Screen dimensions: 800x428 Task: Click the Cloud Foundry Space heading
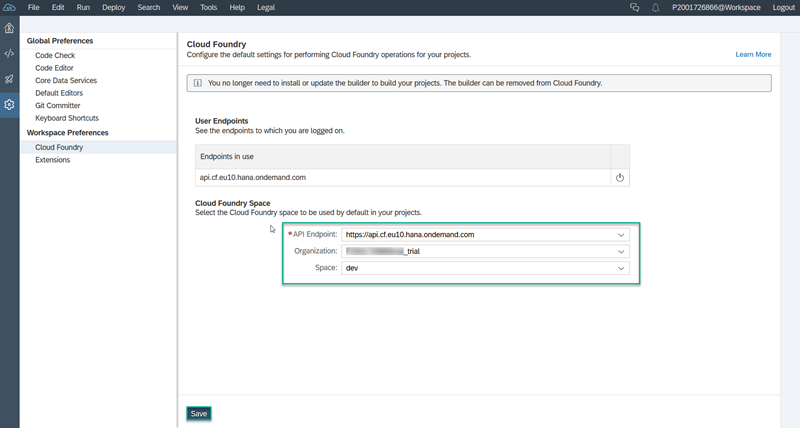[x=233, y=203]
